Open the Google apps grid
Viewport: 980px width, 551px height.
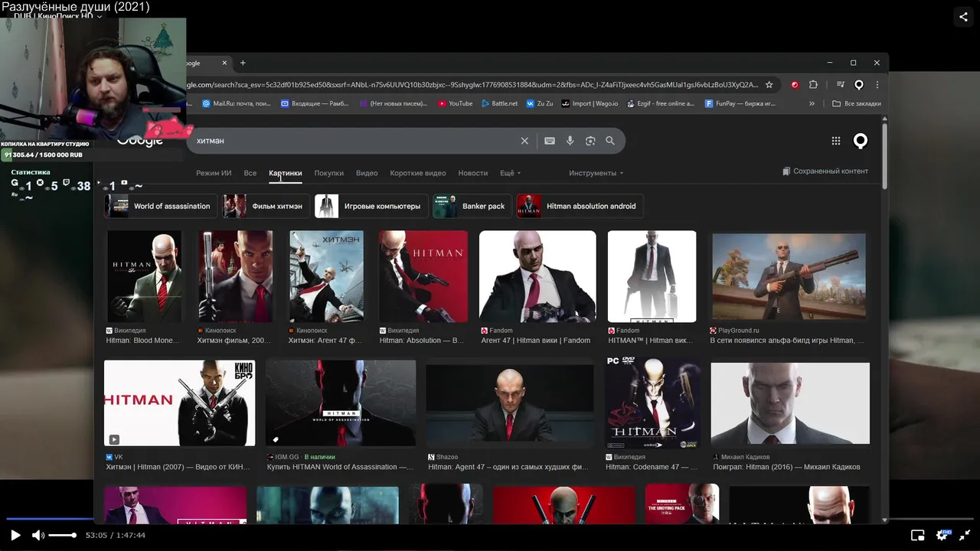tap(836, 141)
